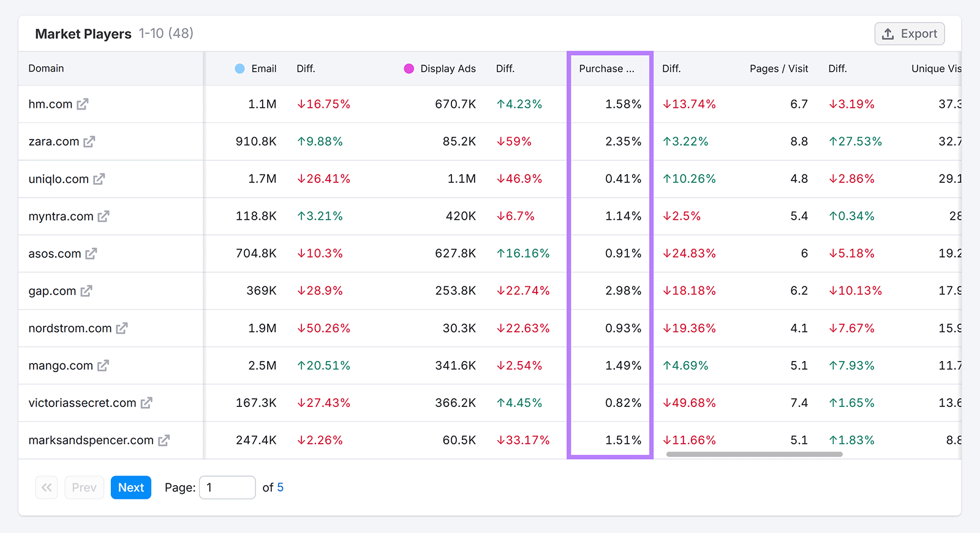Screen dimensions: 980x533
Task: Select the hm.com domain text
Action: pos(50,104)
